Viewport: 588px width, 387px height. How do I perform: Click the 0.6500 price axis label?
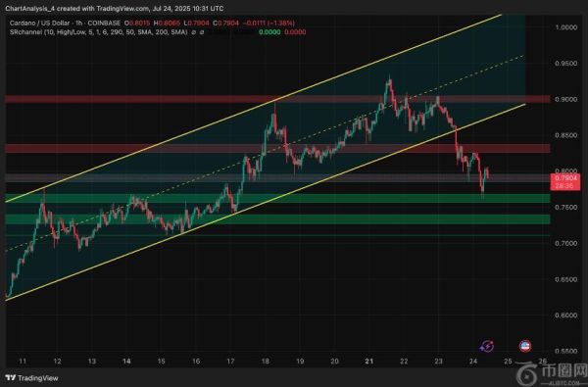point(565,279)
